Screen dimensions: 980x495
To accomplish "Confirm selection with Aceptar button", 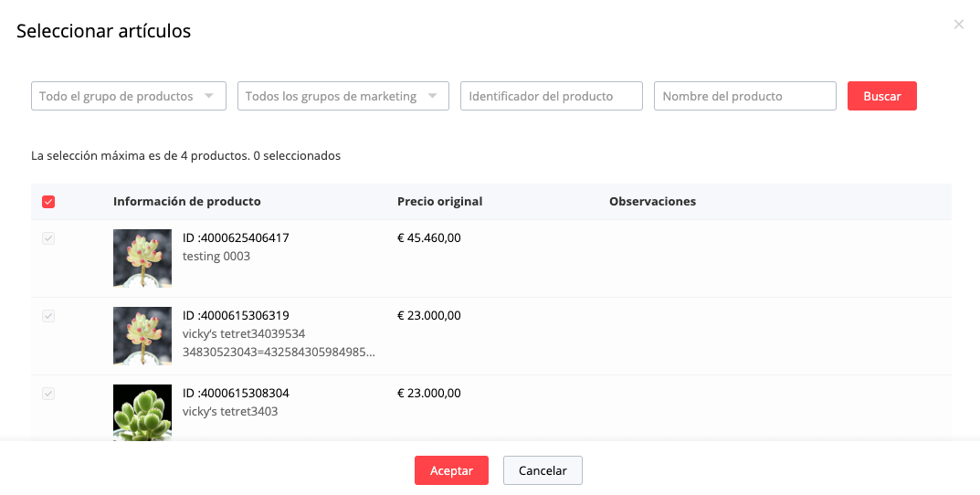I will pos(451,470).
